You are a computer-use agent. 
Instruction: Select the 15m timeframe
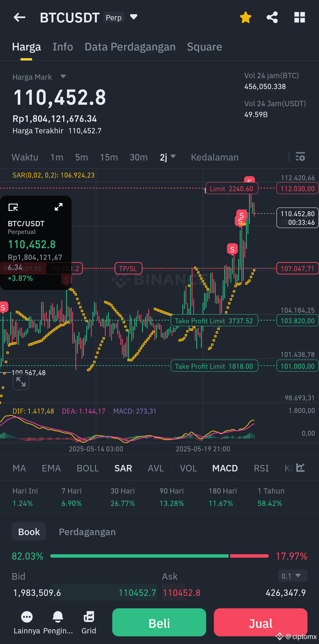coord(109,157)
